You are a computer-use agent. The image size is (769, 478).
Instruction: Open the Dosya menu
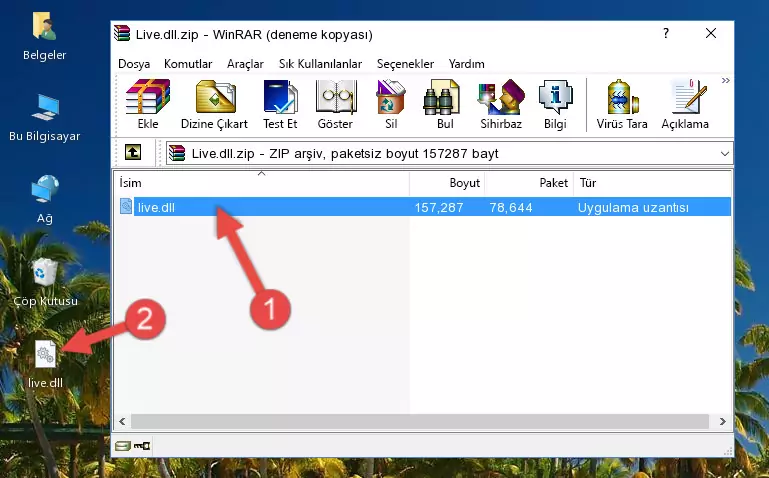[134, 64]
